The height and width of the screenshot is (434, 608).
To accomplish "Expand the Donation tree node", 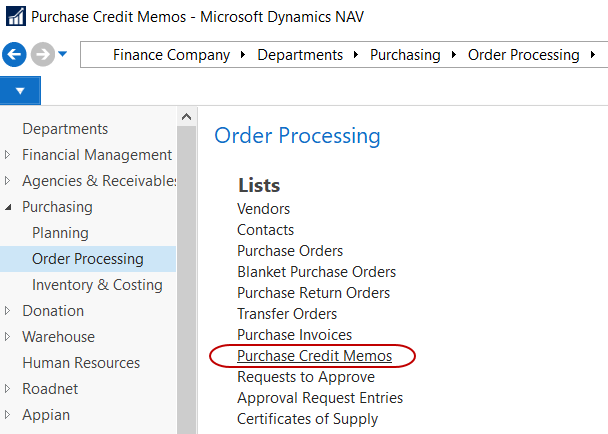I will point(9,311).
